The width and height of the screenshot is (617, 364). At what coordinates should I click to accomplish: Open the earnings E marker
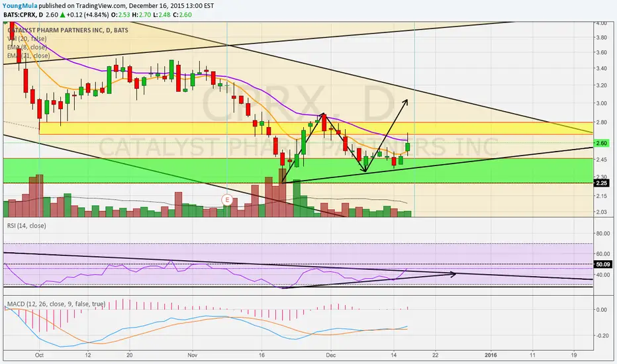pos(227,199)
